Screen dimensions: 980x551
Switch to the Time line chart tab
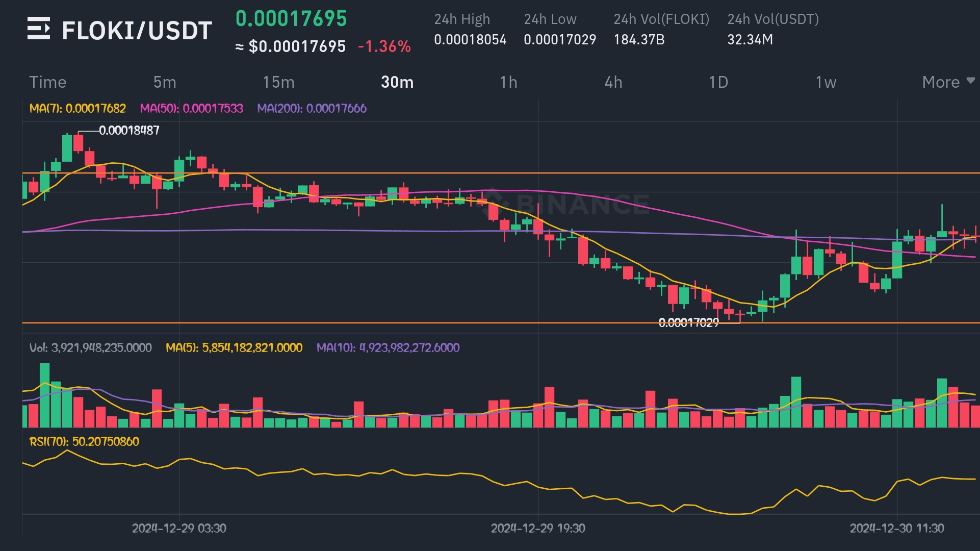(x=48, y=82)
